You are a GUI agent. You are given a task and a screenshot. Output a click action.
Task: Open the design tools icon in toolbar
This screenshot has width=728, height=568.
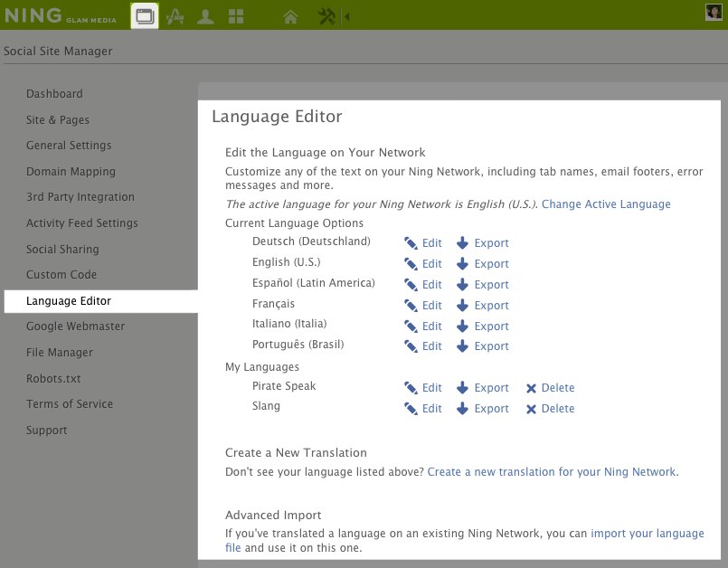point(175,15)
